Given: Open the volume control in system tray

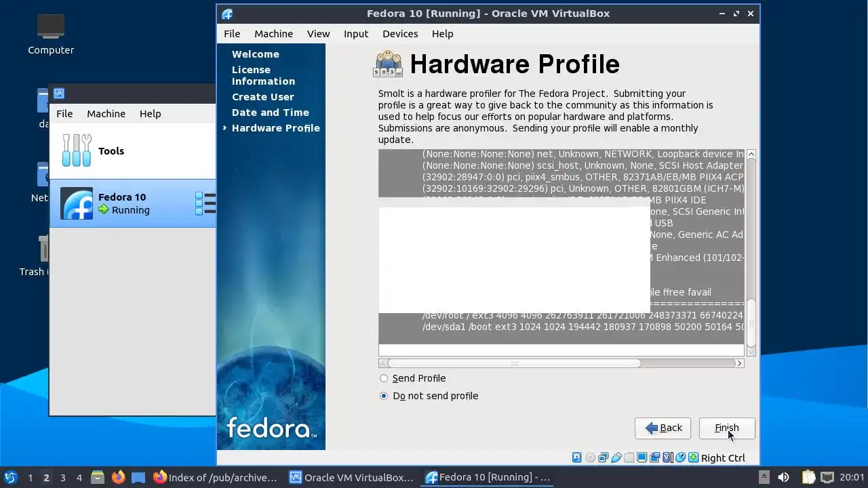Looking at the screenshot, I should point(783,477).
